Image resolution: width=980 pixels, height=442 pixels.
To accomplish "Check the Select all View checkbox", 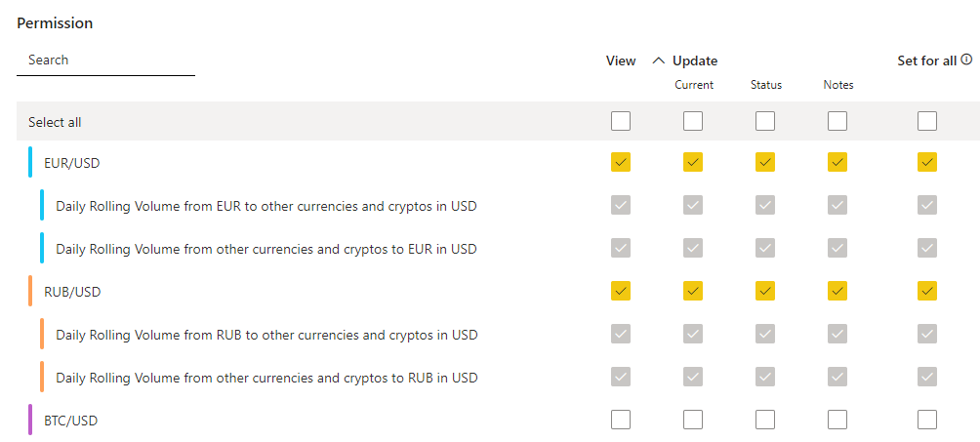I will coord(621,122).
